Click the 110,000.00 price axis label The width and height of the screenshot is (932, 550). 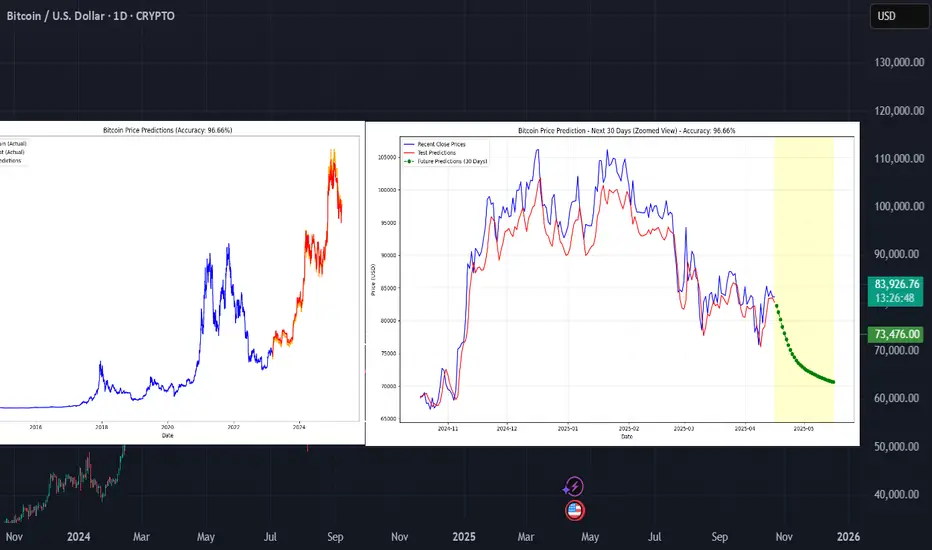[x=899, y=159]
